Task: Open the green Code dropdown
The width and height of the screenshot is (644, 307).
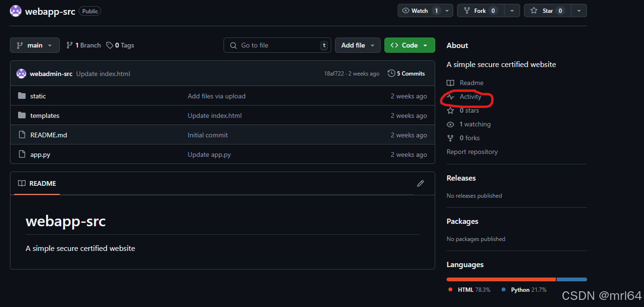Action: point(410,45)
